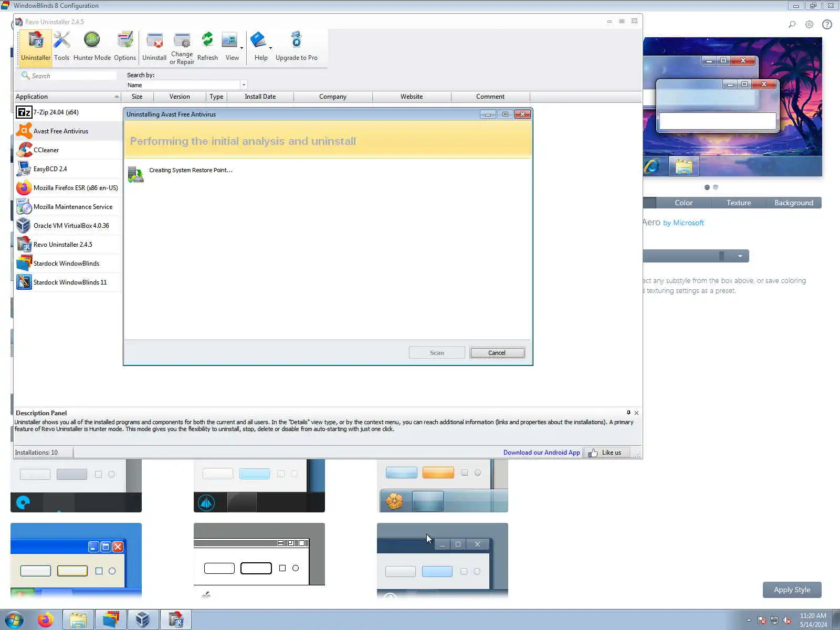This screenshot has height=630, width=840.
Task: Switch to the Color tab in WindowBlinds
Action: tap(684, 203)
